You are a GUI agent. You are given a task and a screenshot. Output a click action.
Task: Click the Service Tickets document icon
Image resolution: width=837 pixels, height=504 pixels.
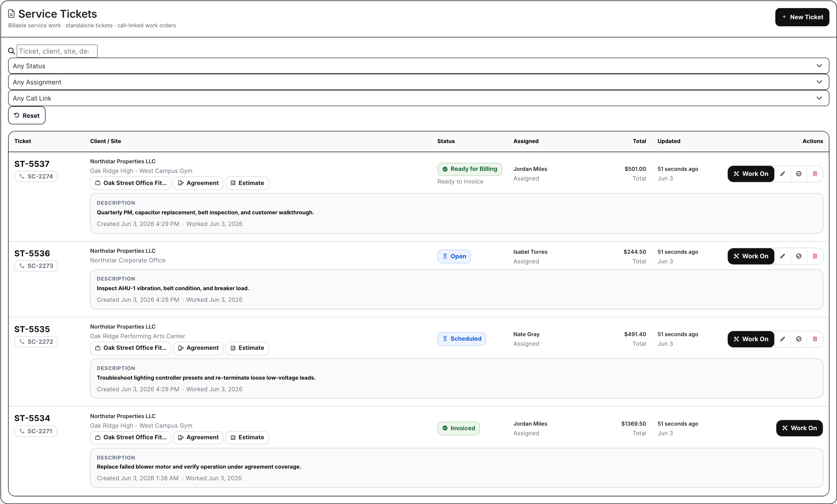[x=12, y=14]
